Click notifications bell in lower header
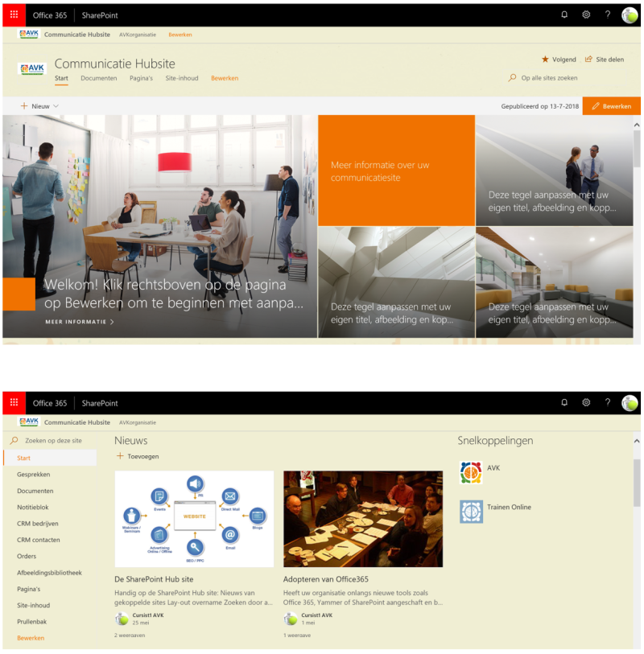The height and width of the screenshot is (654, 644). [x=564, y=402]
